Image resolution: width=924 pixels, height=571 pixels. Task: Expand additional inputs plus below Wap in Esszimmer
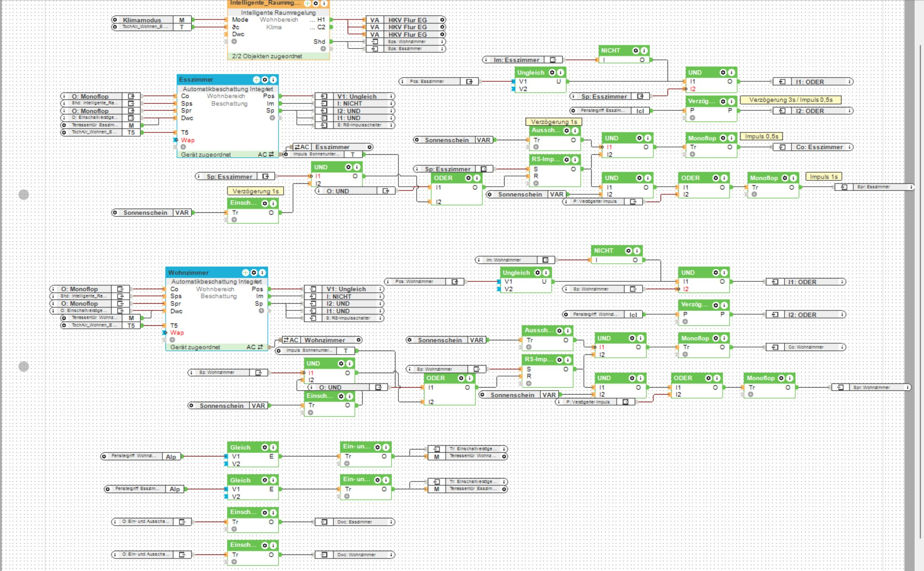183,147
